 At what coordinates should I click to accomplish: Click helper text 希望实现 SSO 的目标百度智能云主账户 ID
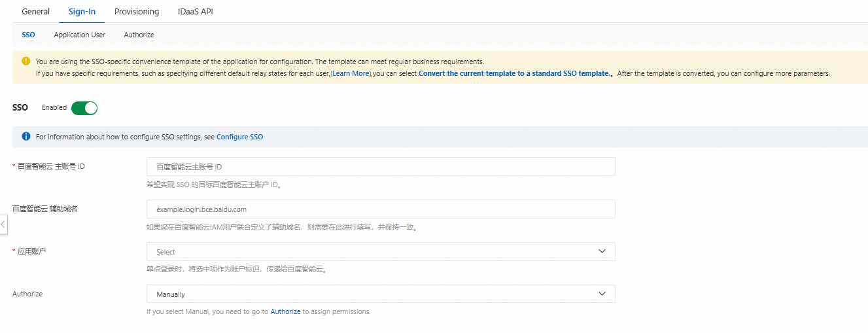[x=214, y=184]
